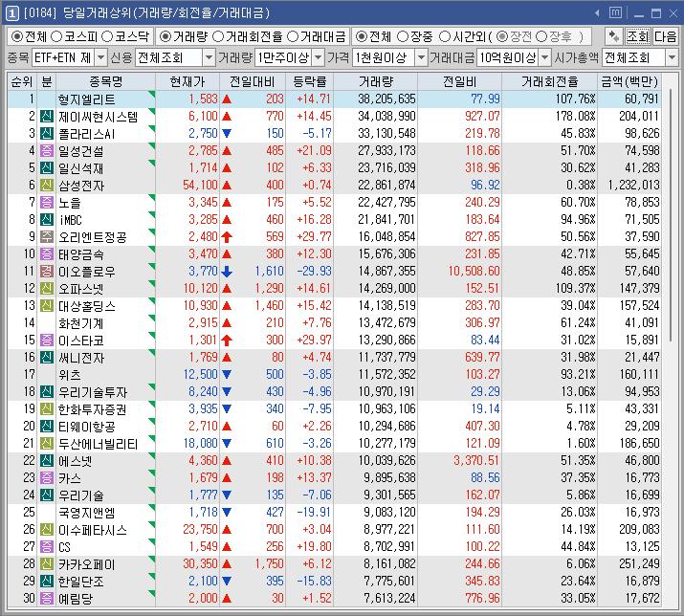Screen dimensions: 684x616
Task: Click the 증 badge next to 이스타코
Action: pos(47,341)
